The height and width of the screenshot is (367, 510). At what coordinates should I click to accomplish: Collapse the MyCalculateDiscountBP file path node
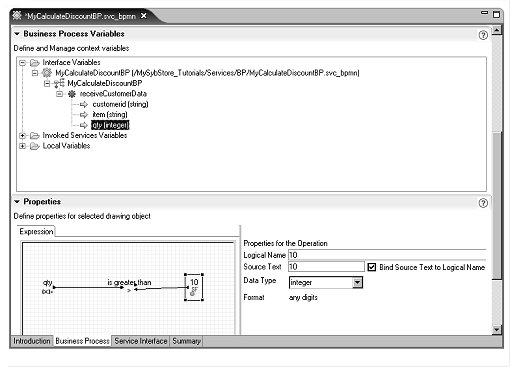(35, 73)
